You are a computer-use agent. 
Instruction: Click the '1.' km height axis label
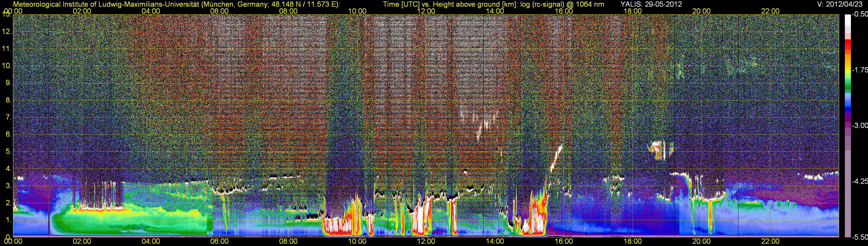tap(8, 220)
